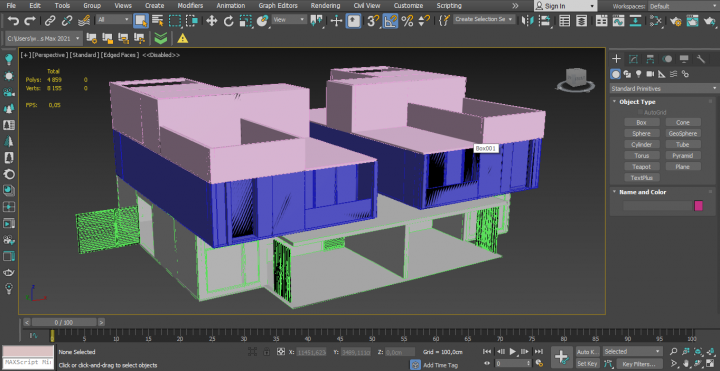Screen dimensions: 720x371
Task: Click the Cylinder primitive button
Action: [x=641, y=145]
